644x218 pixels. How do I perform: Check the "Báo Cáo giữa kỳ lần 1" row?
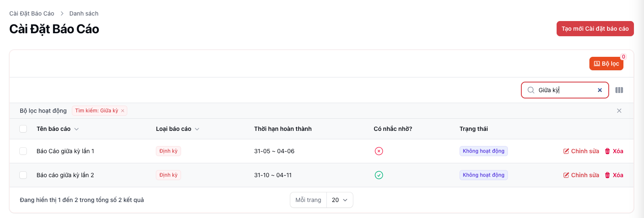coord(23,151)
